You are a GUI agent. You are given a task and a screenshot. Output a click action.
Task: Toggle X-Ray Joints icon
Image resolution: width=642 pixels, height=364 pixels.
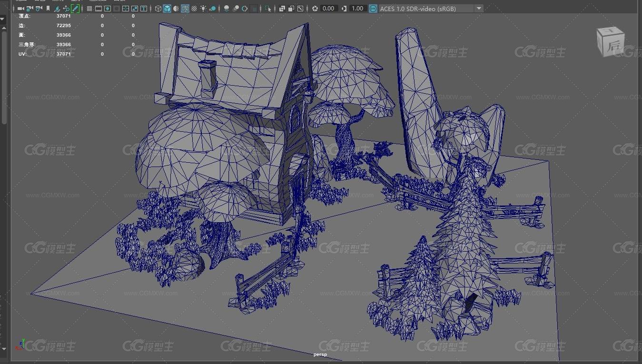point(300,9)
